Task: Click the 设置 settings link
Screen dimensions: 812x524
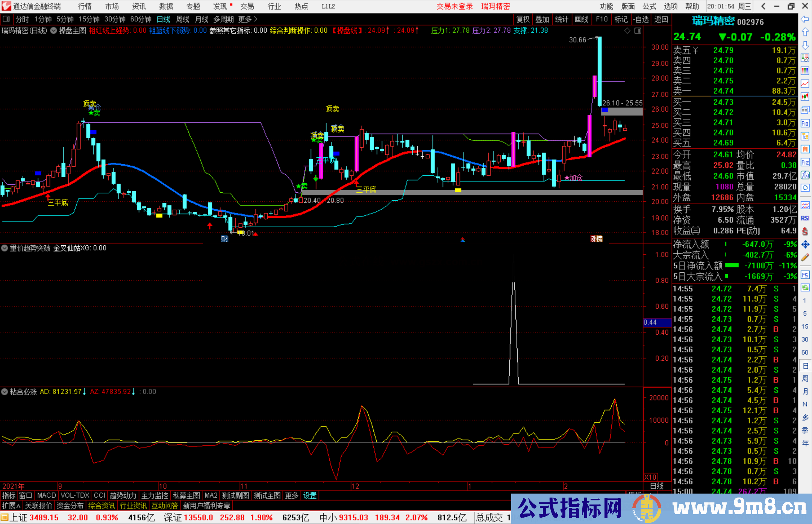Action: tap(310, 495)
